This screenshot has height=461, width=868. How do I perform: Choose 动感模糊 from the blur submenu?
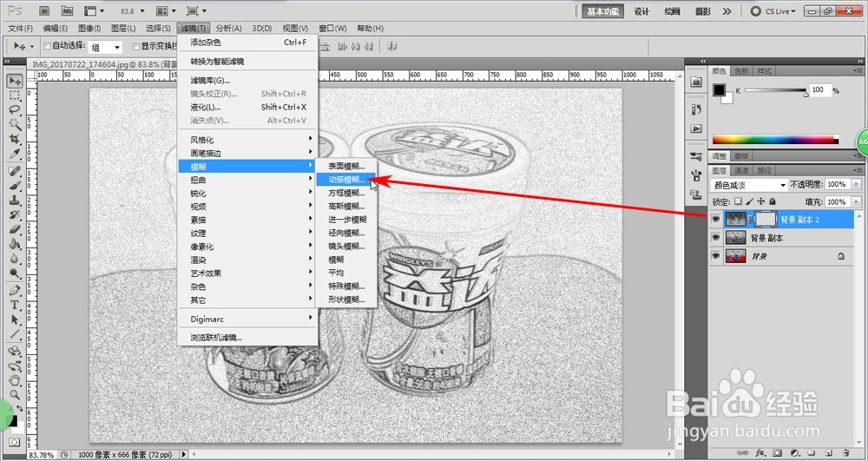[346, 180]
